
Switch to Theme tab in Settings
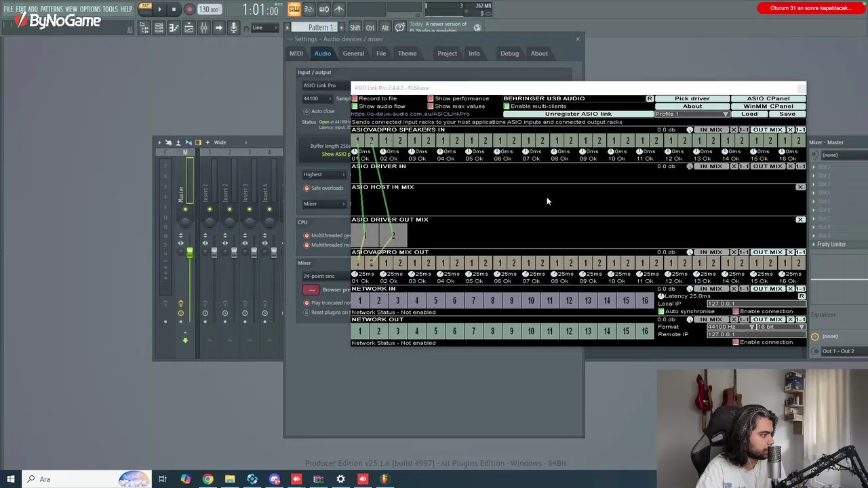pos(408,54)
